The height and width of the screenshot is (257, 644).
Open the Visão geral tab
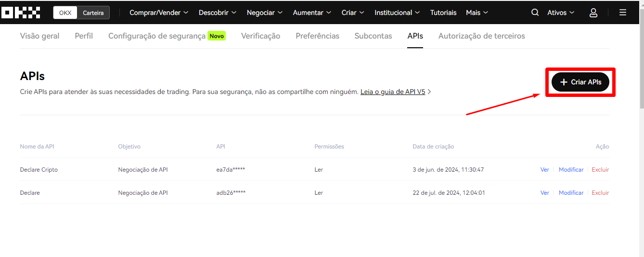39,36
